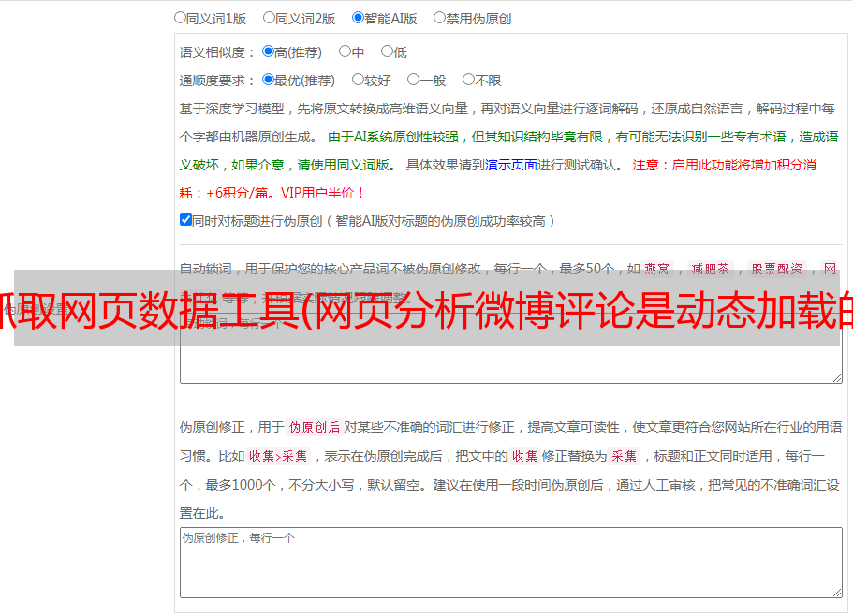Grab the resize handle of 伪原创修正 textarea

pyautogui.click(x=837, y=593)
